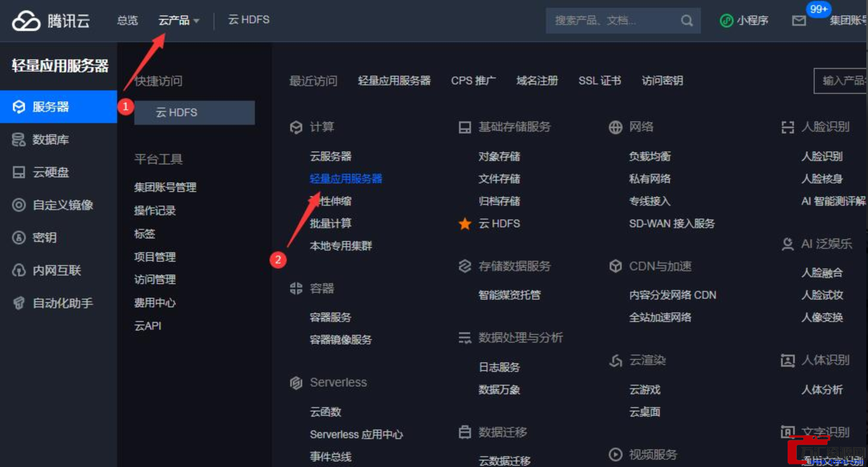Open the 集团账号管理 platform tool

pos(165,187)
